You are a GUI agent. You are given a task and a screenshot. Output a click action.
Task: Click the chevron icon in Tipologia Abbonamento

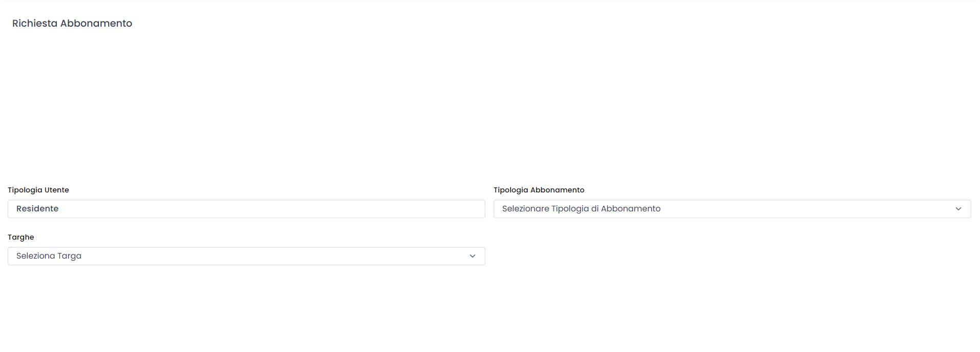[x=958, y=209]
